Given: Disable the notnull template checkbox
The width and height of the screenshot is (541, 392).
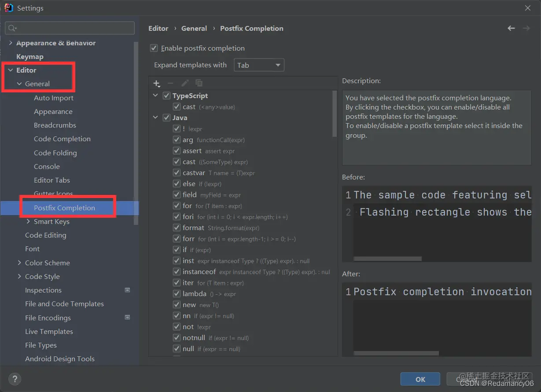Looking at the screenshot, I should click(177, 337).
